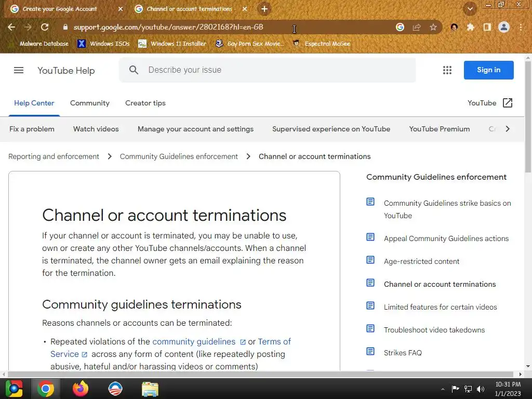The height and width of the screenshot is (399, 532).
Task: Open the Watch videos category
Action: 96,129
